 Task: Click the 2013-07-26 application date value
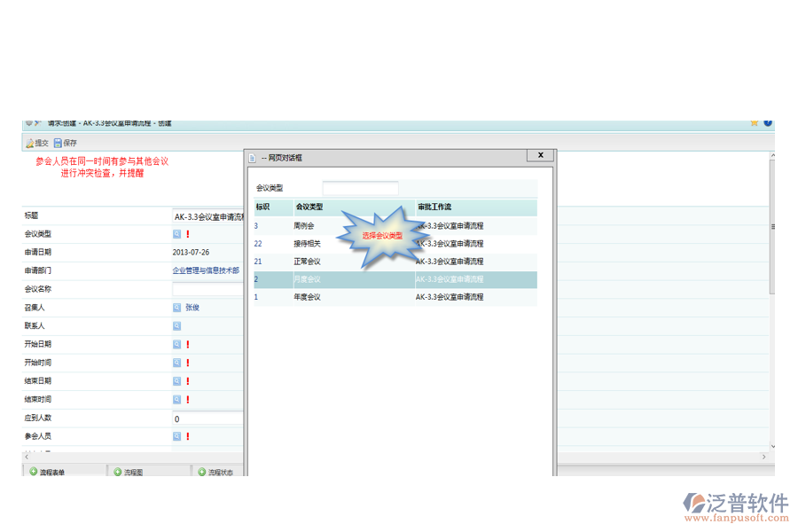click(191, 253)
